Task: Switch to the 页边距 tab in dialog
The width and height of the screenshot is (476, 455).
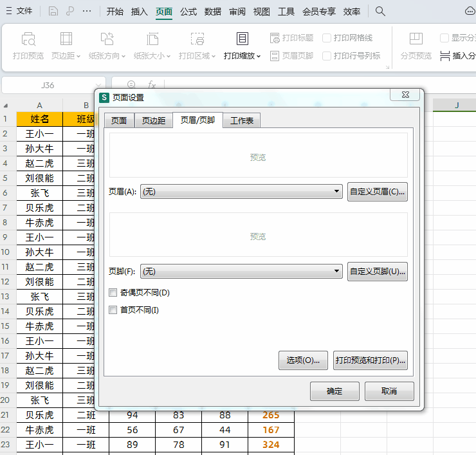Action: pyautogui.click(x=154, y=120)
